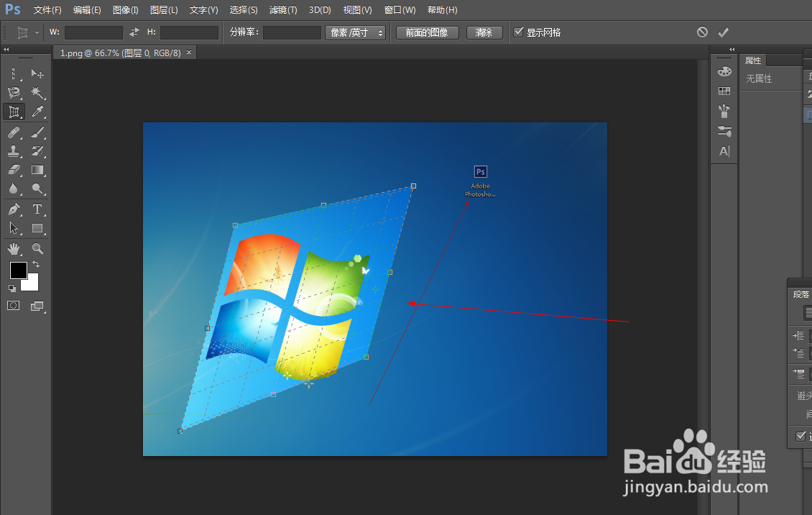Select the Healing Brush tool
Viewport: 812px width, 515px height.
(14, 132)
